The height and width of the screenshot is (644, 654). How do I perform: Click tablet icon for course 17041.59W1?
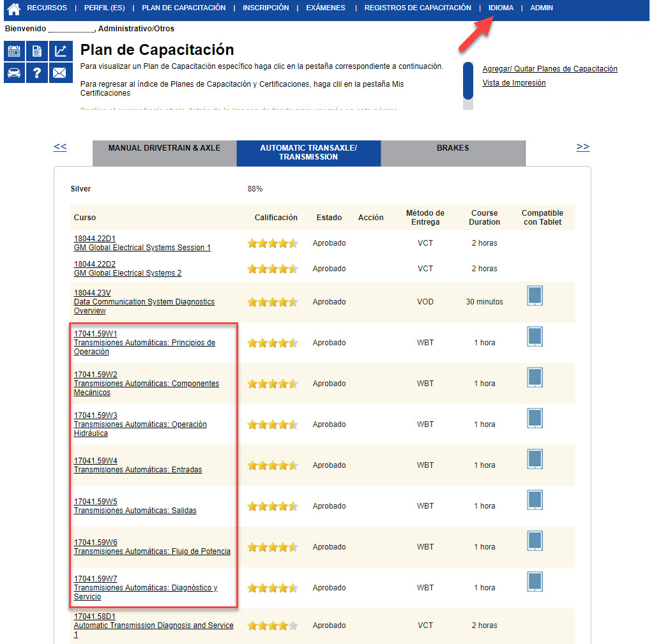535,337
